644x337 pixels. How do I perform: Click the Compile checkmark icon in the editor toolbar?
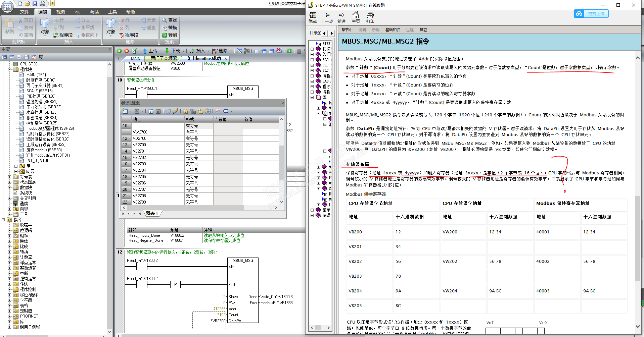(134, 51)
